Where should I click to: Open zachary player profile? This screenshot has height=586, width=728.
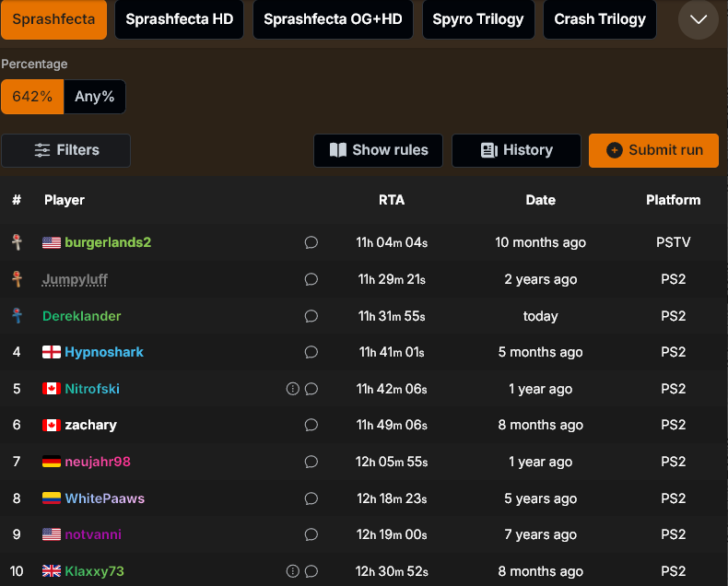(90, 425)
